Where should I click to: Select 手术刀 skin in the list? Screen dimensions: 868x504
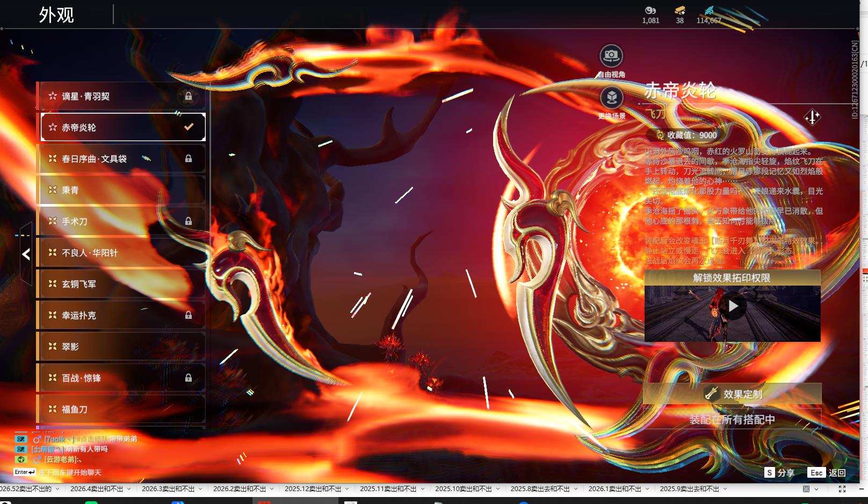123,221
